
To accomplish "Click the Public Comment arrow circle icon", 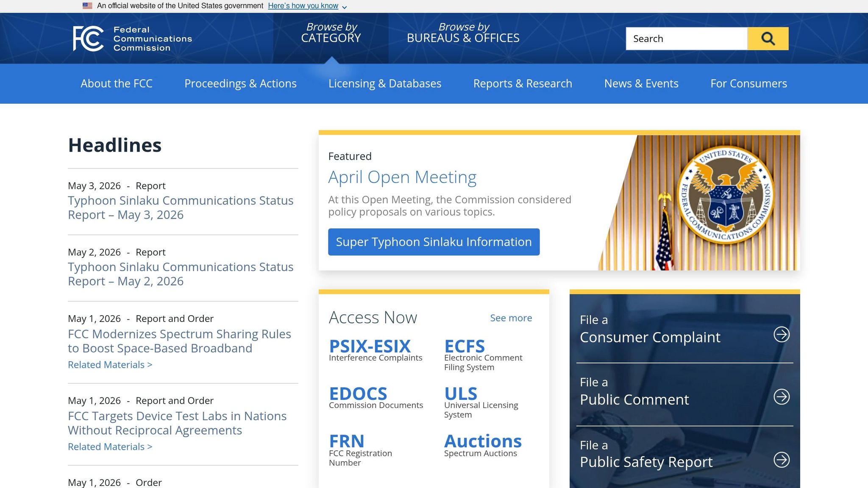I will coord(781,397).
